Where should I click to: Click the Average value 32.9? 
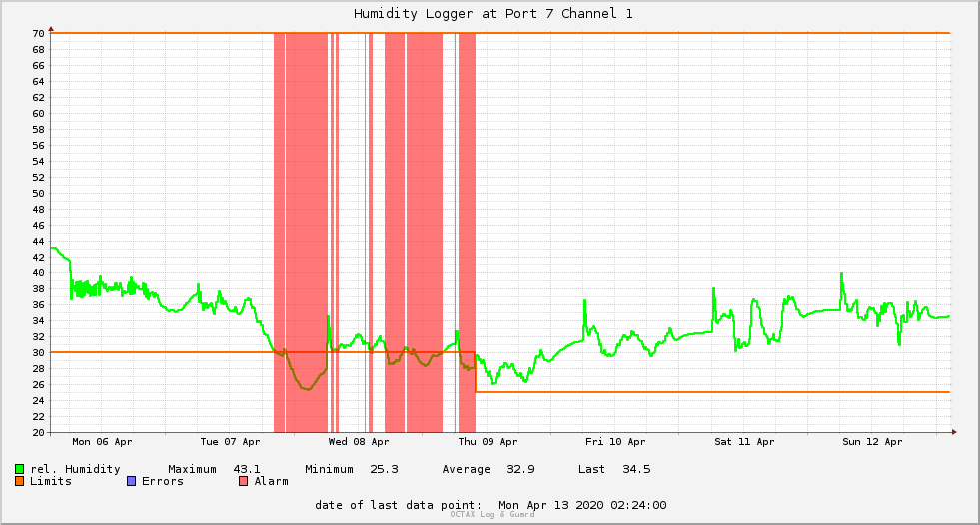pos(520,469)
